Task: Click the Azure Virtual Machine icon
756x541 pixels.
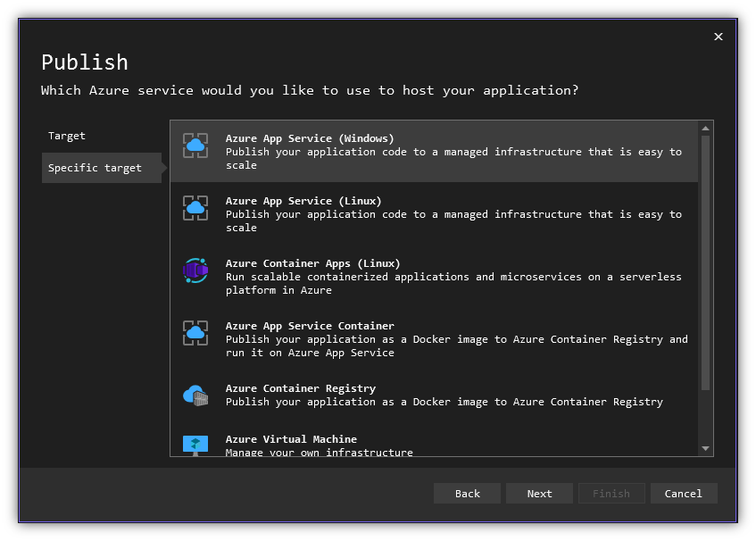Action: click(x=195, y=445)
